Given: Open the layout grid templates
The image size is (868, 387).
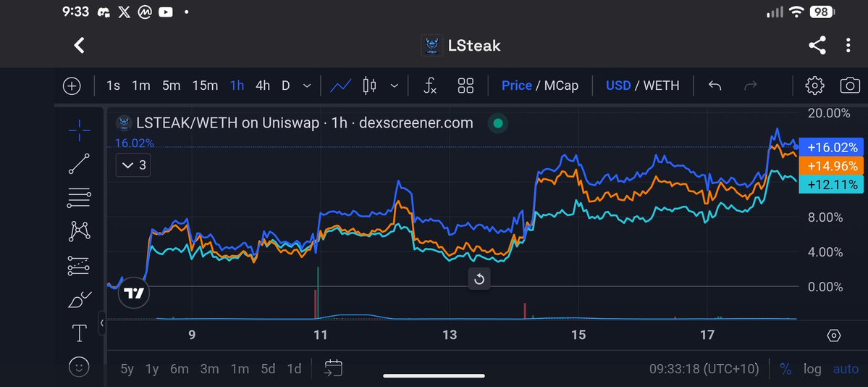Looking at the screenshot, I should pos(465,86).
